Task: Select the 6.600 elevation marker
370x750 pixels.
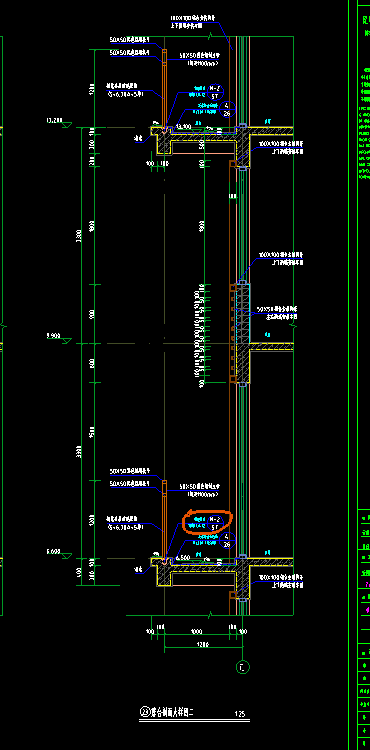Action: (x=59, y=554)
